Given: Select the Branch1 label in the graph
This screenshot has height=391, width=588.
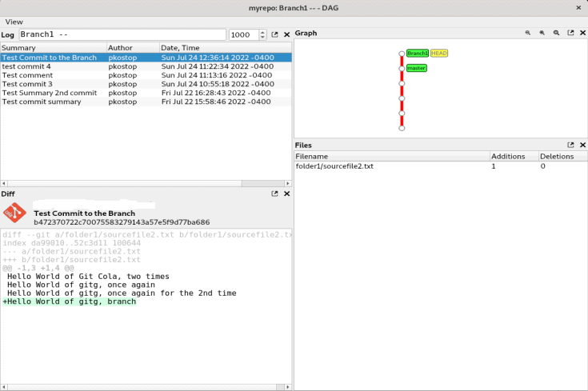Looking at the screenshot, I should pos(418,54).
